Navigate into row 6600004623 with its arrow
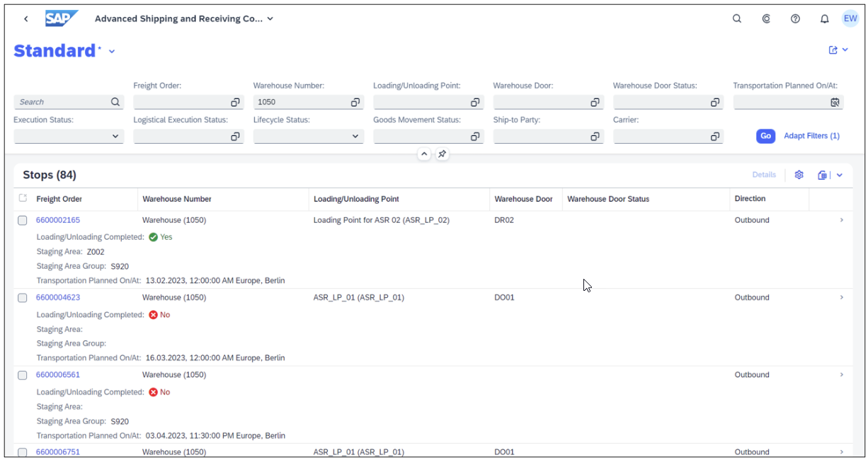 click(841, 297)
